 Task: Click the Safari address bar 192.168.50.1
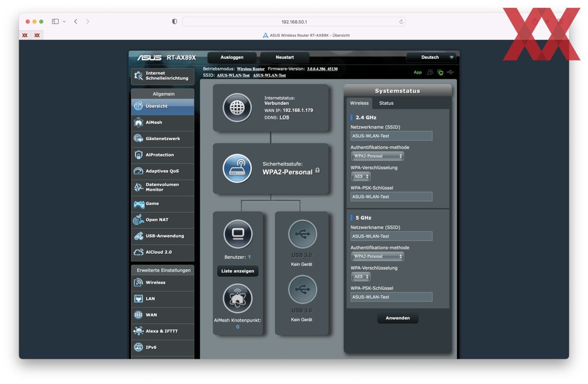[x=294, y=22]
